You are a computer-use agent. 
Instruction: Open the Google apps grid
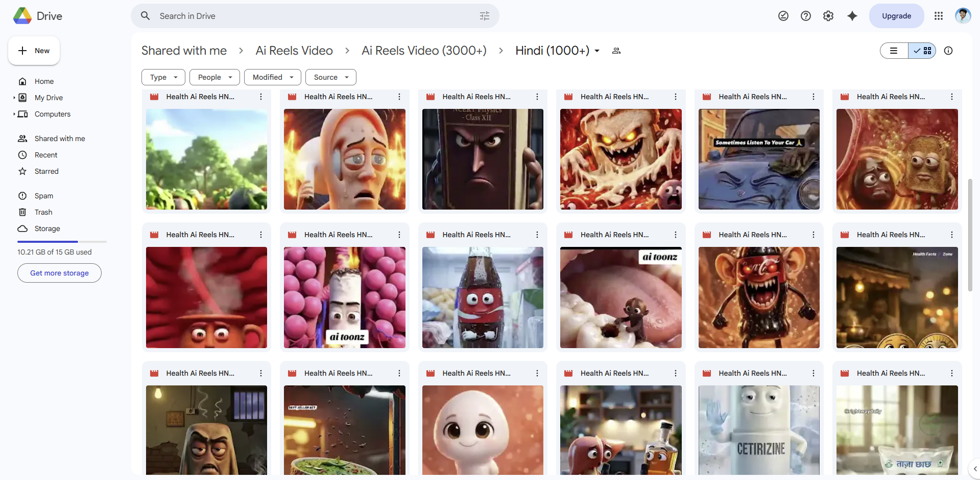point(938,16)
